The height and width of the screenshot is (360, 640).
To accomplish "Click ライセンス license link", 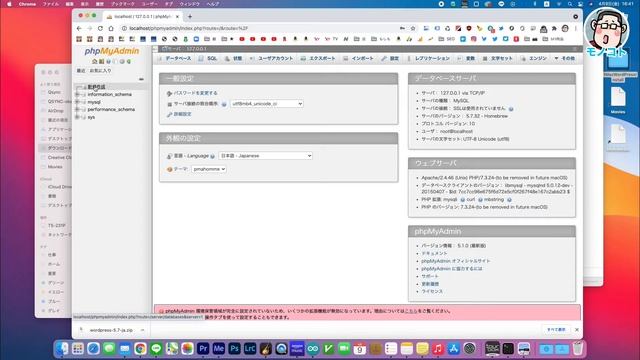I will pyautogui.click(x=431, y=291).
